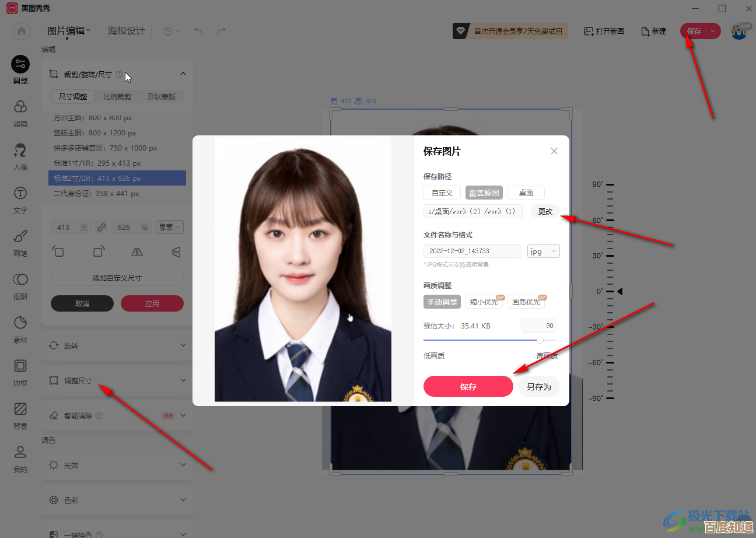This screenshot has width=756, height=538.
Task: Select the 抠图 (Cutout) tool
Action: click(x=20, y=286)
